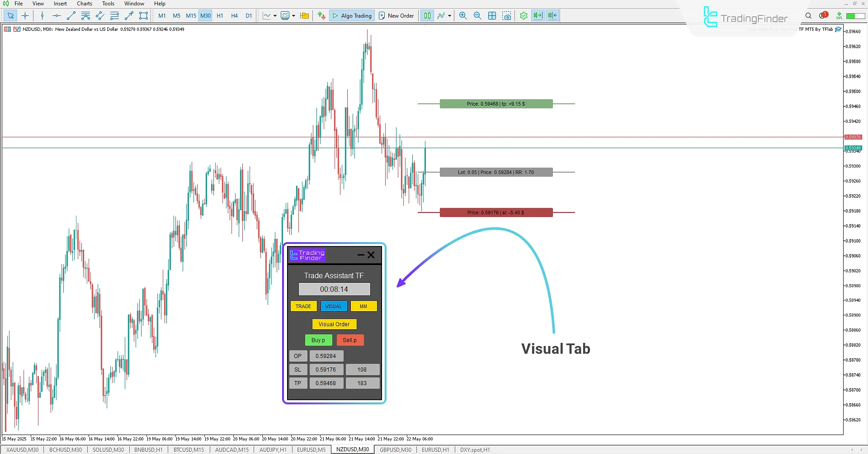Enable chart auto-scroll
The image size is (868, 454).
(x=538, y=15)
